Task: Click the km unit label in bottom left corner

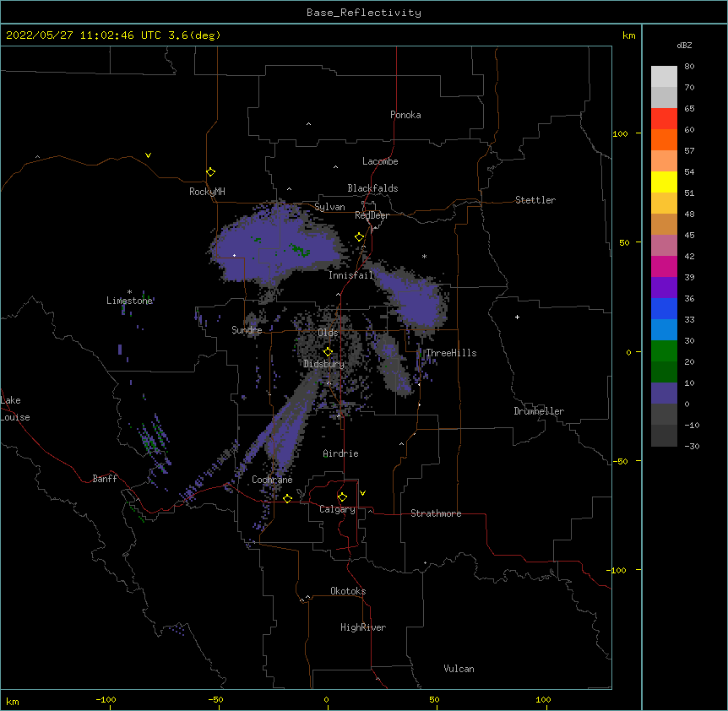Action: click(13, 701)
